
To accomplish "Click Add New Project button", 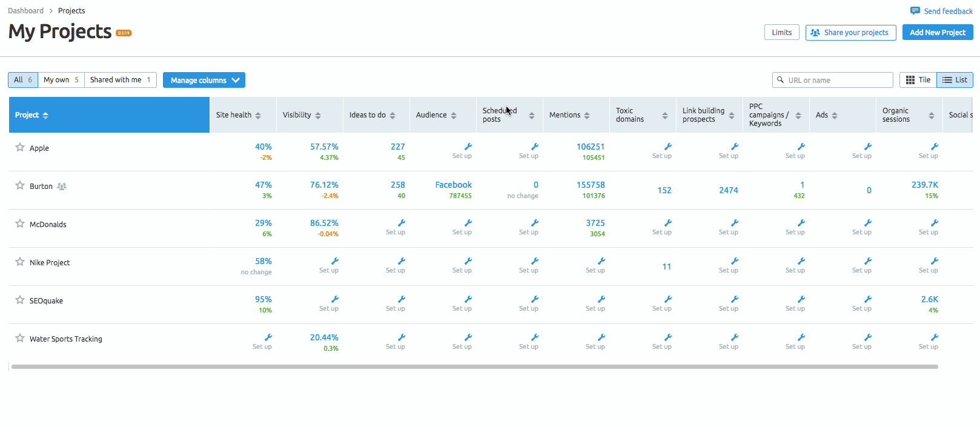I will coord(938,32).
